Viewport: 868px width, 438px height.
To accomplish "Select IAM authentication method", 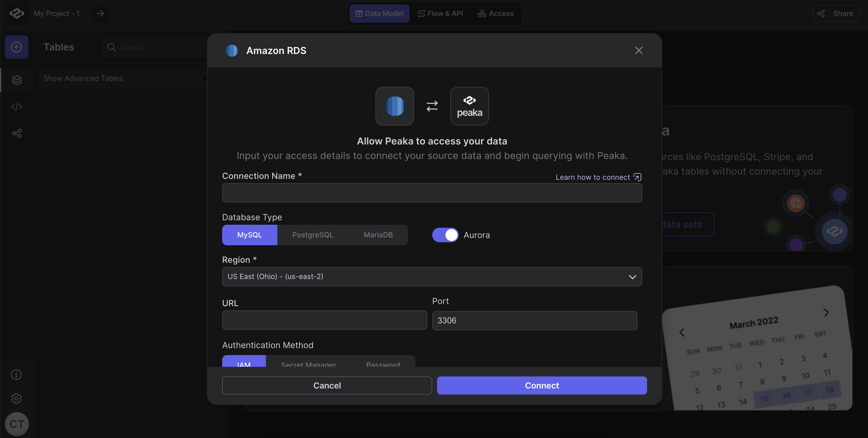I will click(244, 361).
